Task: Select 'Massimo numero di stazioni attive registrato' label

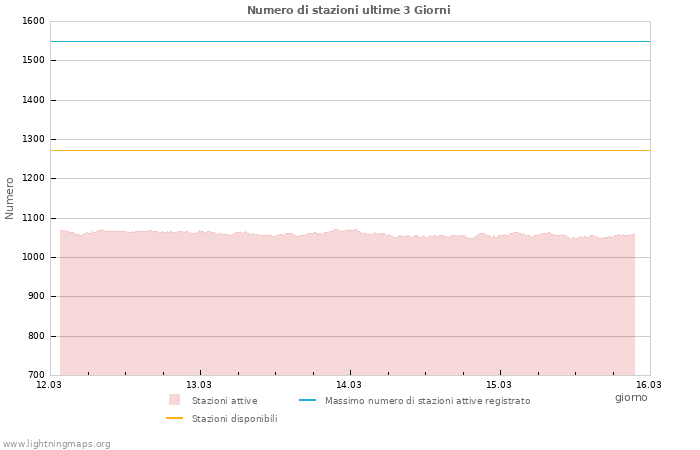Action: point(427,401)
